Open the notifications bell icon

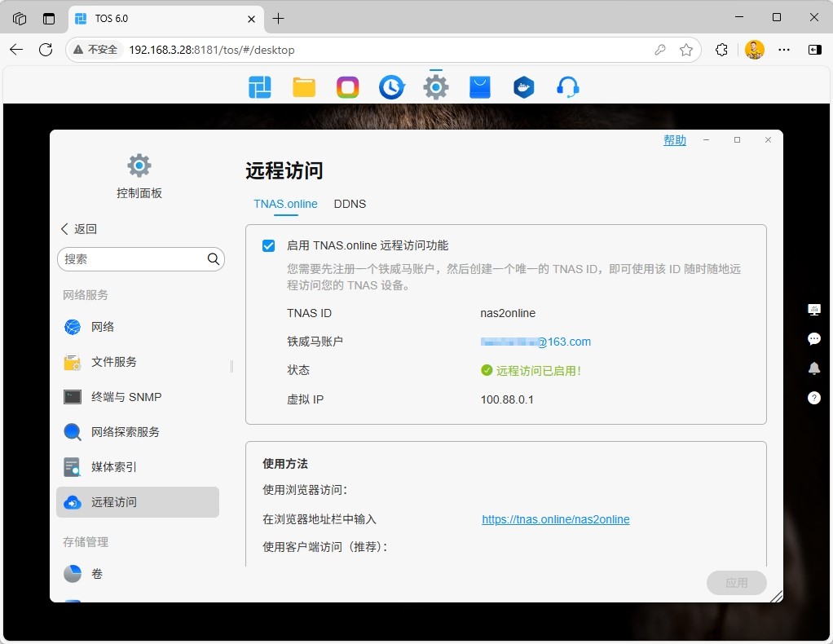pyautogui.click(x=814, y=368)
